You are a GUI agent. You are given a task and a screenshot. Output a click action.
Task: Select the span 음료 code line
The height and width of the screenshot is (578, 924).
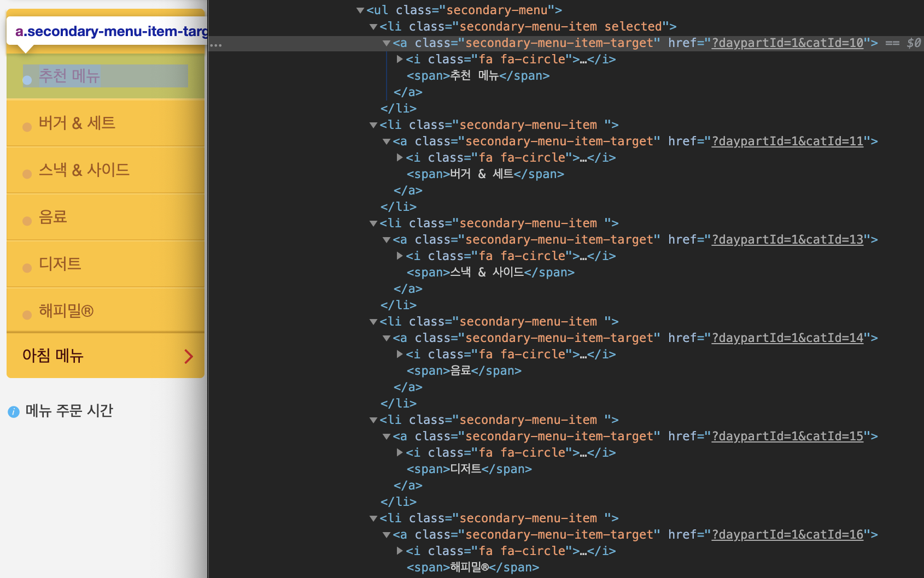pyautogui.click(x=464, y=371)
